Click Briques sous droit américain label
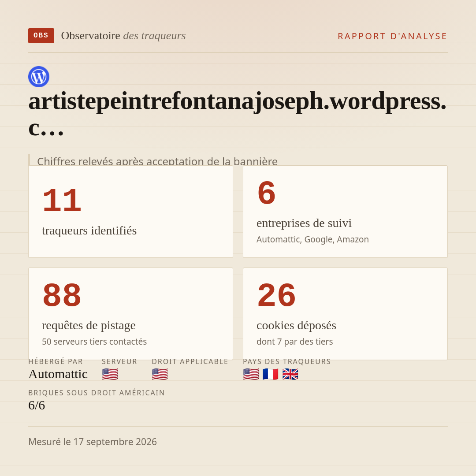The height and width of the screenshot is (476, 476). [97, 393]
